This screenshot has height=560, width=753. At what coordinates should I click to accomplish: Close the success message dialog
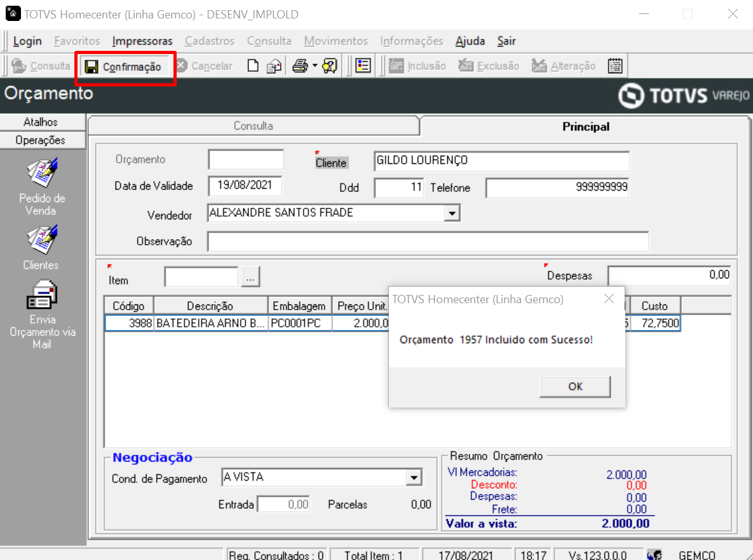[609, 299]
